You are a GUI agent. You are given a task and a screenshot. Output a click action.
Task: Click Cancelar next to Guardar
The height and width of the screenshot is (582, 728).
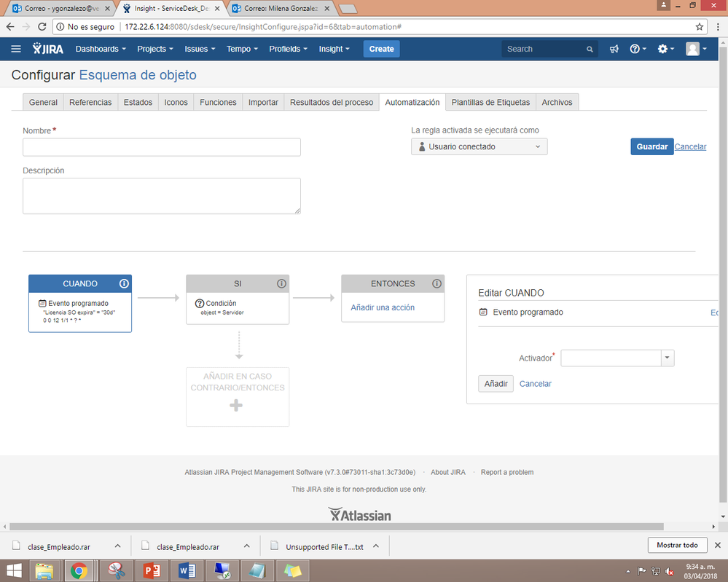click(690, 146)
